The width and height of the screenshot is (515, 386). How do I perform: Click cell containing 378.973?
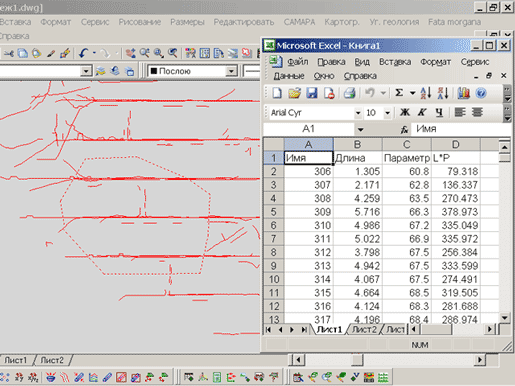click(456, 212)
